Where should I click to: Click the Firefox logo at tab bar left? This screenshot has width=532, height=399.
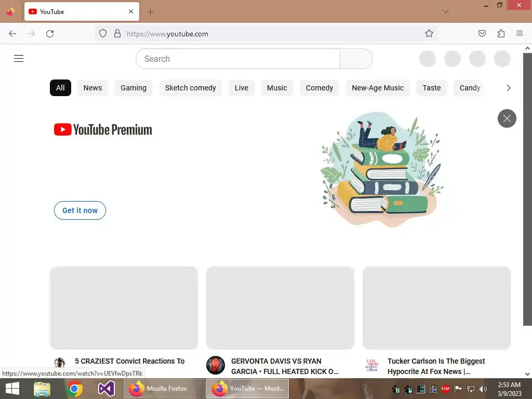coord(10,11)
